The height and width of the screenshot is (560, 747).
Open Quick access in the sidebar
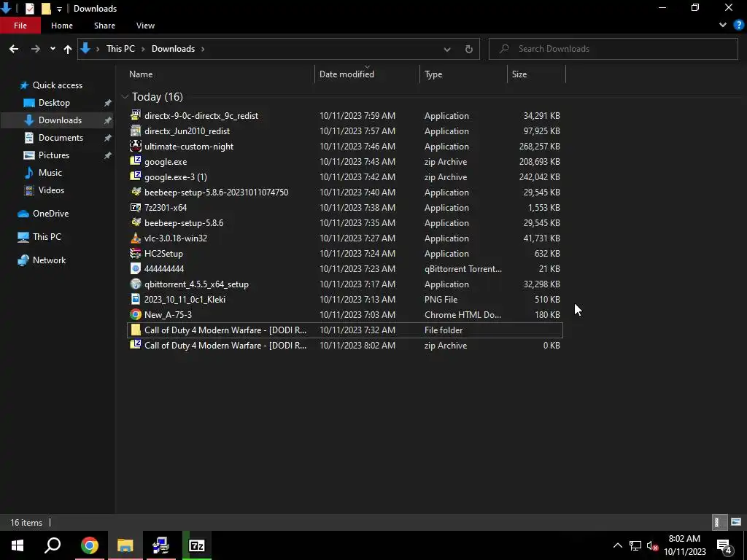coord(57,85)
